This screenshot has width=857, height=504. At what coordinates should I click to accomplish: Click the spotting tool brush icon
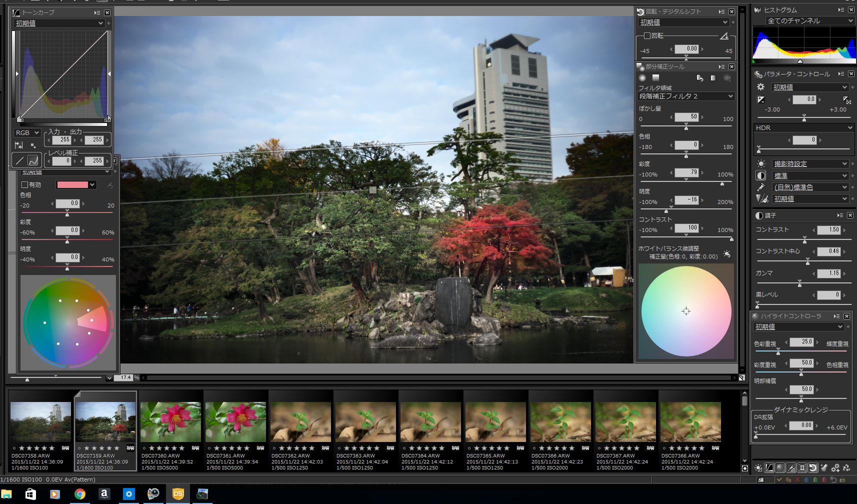pyautogui.click(x=824, y=468)
